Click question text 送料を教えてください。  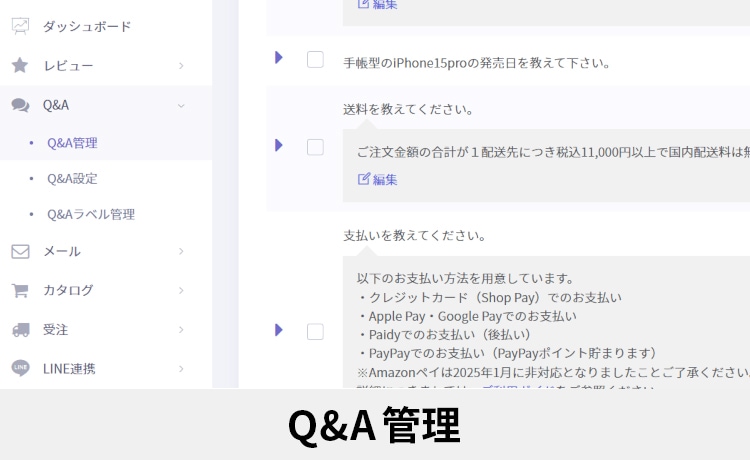point(408,110)
